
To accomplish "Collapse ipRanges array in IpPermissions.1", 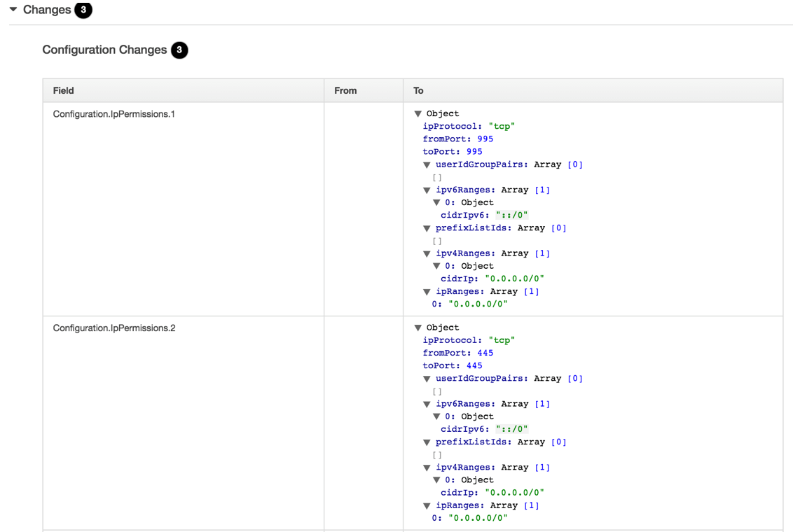I will [427, 292].
